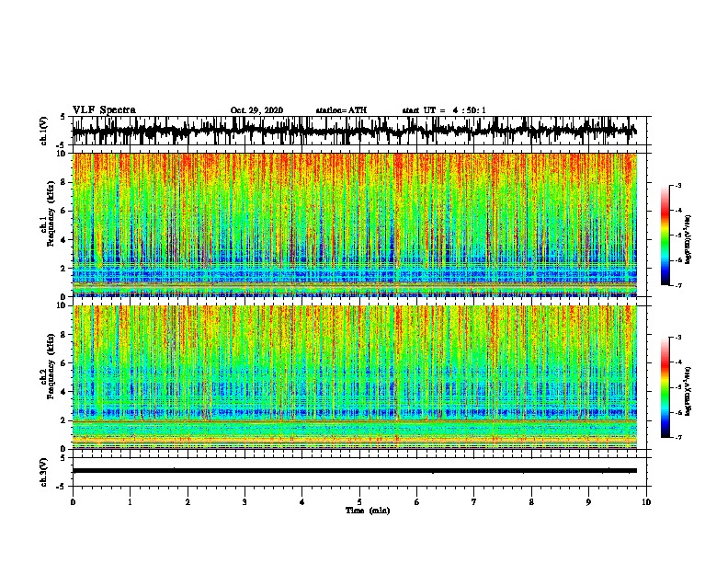Click the time axis tick label "2"
Image resolution: width=728 pixels, height=563 pixels.
(188, 502)
